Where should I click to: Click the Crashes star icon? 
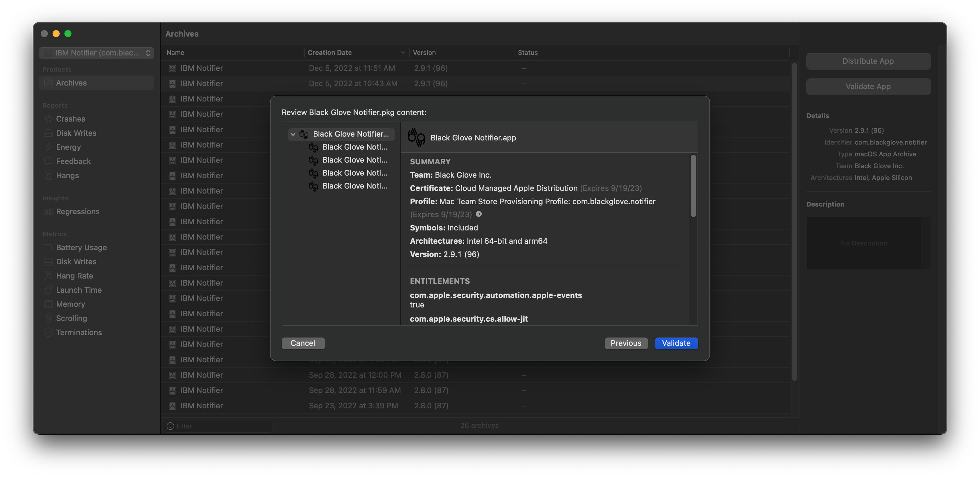tap(48, 119)
